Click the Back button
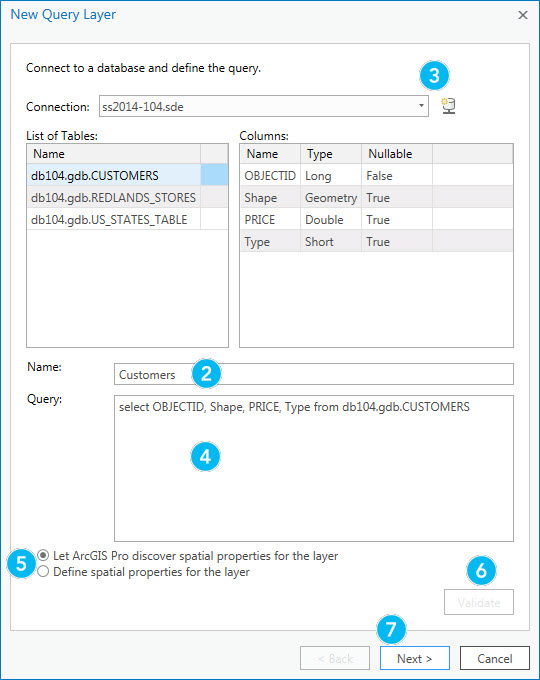Image resolution: width=540 pixels, height=680 pixels. click(335, 658)
